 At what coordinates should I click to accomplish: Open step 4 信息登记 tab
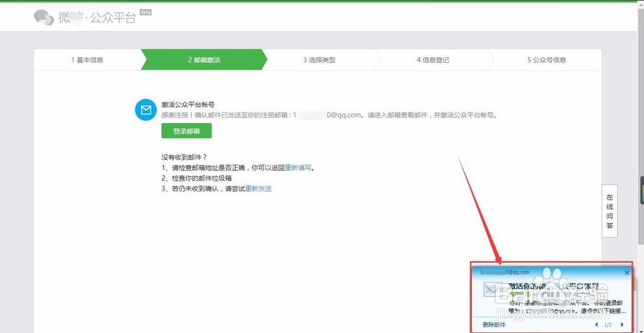433,60
